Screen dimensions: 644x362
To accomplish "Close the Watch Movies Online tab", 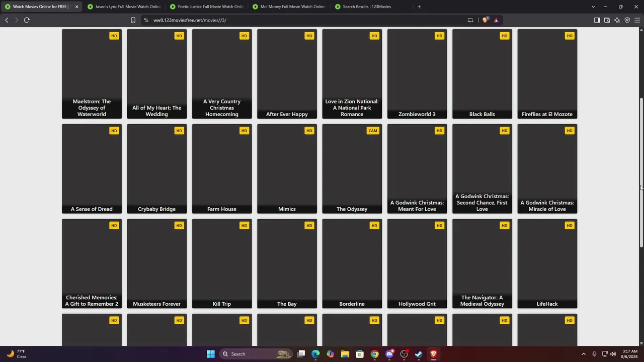I will point(76,7).
